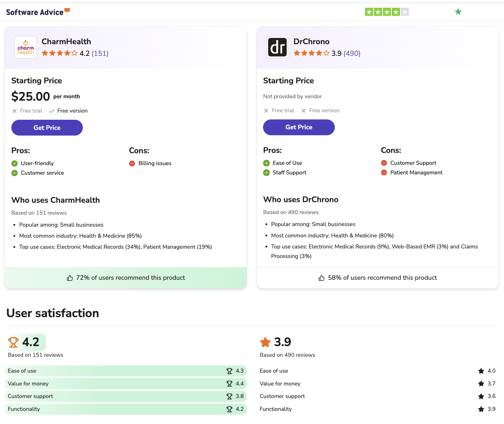Open the CharmHealth (151) reviews link

[100, 53]
